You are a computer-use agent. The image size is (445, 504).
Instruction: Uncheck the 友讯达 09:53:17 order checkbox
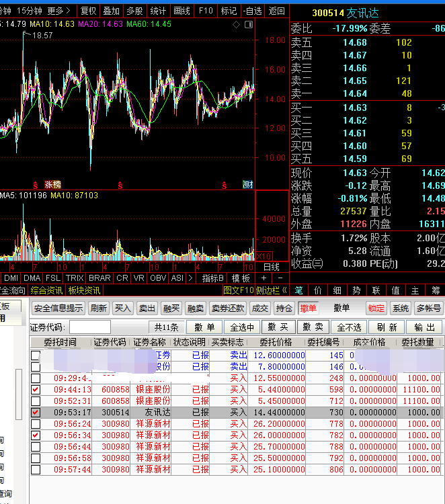[x=36, y=413]
